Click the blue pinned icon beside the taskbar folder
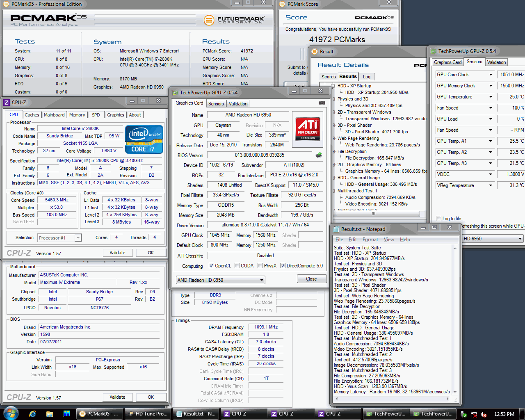525x420 pixels. coord(67,414)
